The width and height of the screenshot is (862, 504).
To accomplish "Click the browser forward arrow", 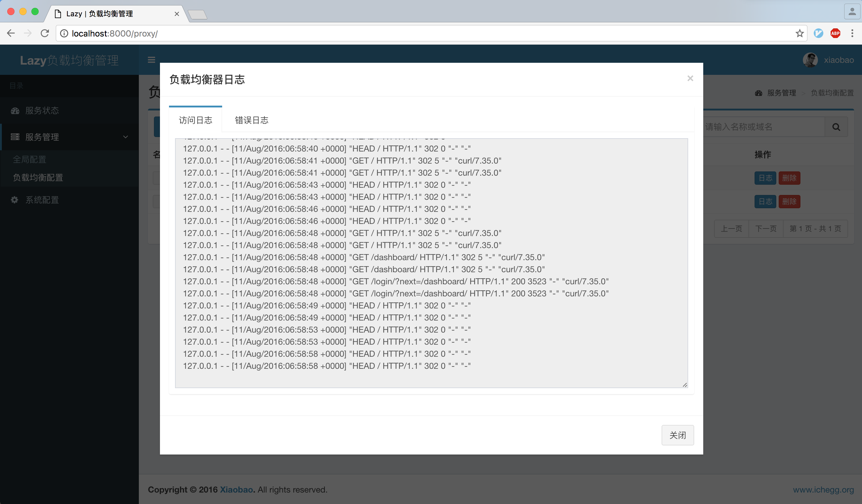I will pos(28,33).
